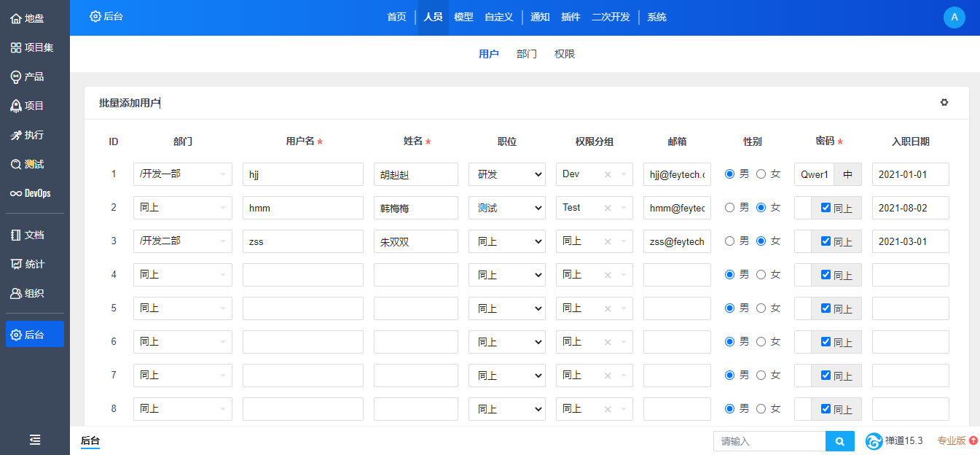Select 女 radio for row 3
This screenshot has width=980, height=455.
(761, 241)
